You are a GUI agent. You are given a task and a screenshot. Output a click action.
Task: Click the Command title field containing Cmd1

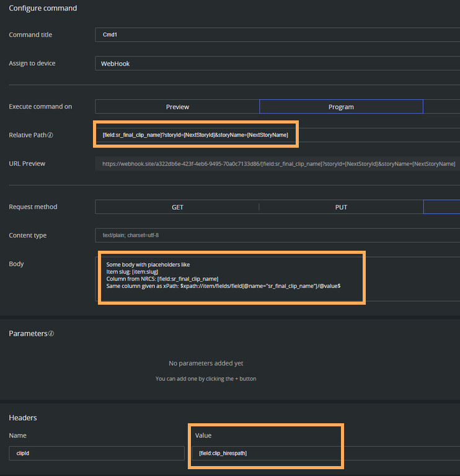[x=277, y=35]
